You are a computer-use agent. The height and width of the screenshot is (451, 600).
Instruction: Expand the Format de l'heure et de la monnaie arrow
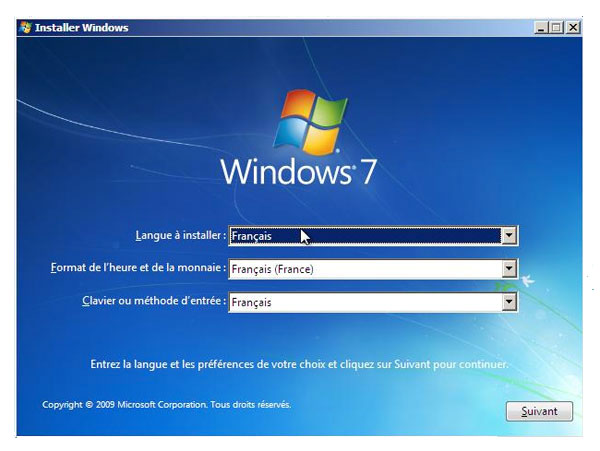click(509, 269)
